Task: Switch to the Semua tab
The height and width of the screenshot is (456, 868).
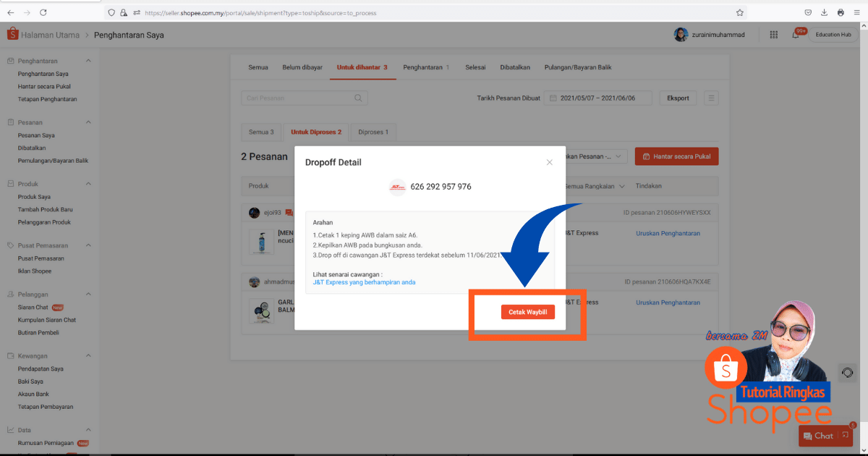Action: [258, 67]
